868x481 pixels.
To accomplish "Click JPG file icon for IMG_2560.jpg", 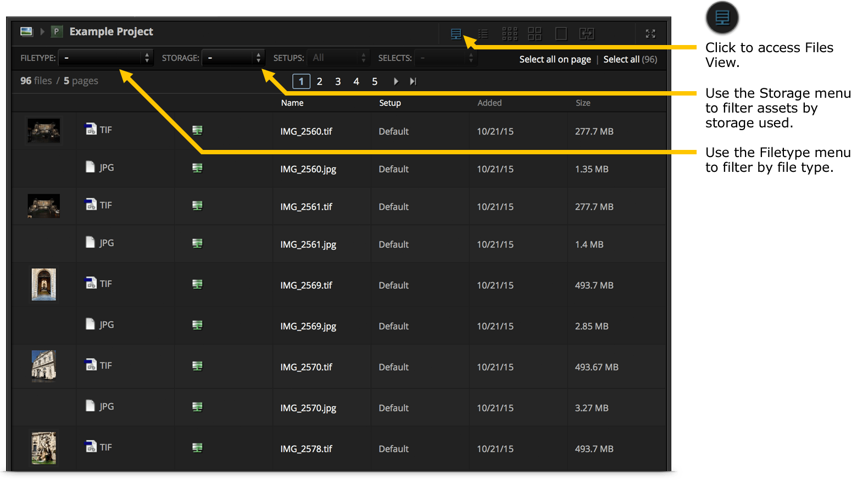I will (90, 167).
